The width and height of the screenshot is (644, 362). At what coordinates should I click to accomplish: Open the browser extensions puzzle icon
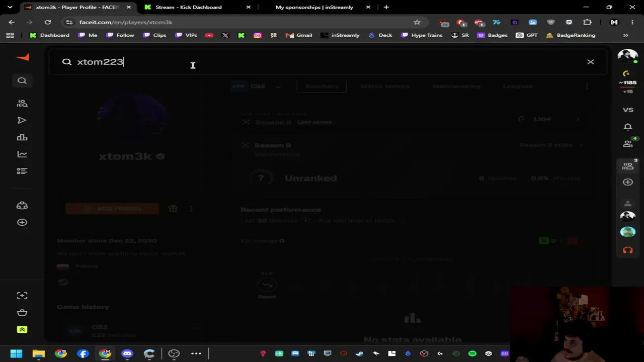click(587, 22)
